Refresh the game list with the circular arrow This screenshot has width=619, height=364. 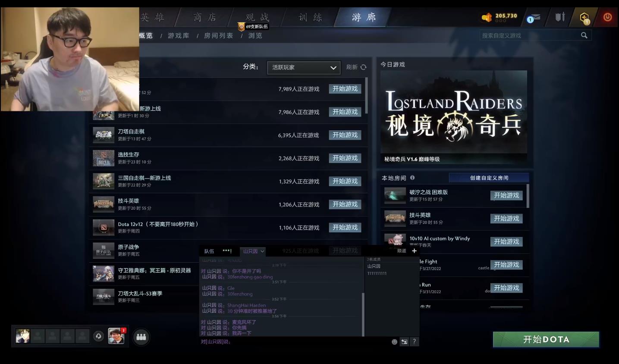[363, 67]
